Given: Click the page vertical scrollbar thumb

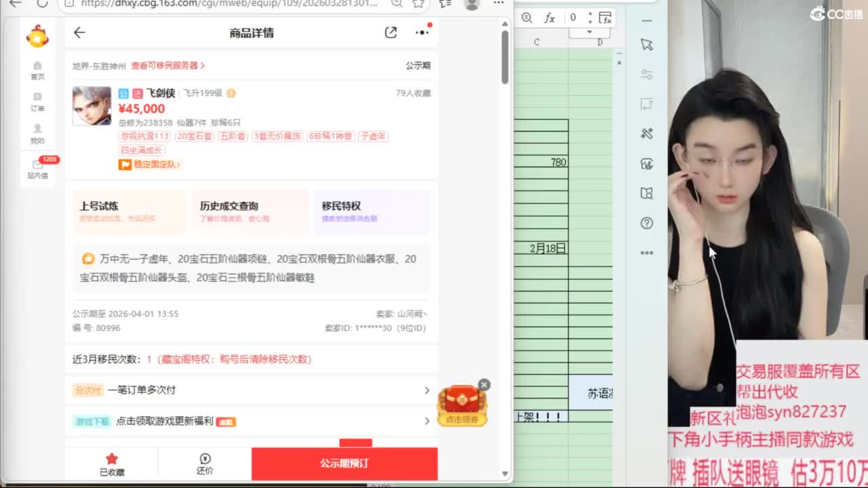Looking at the screenshot, I should tap(505, 57).
